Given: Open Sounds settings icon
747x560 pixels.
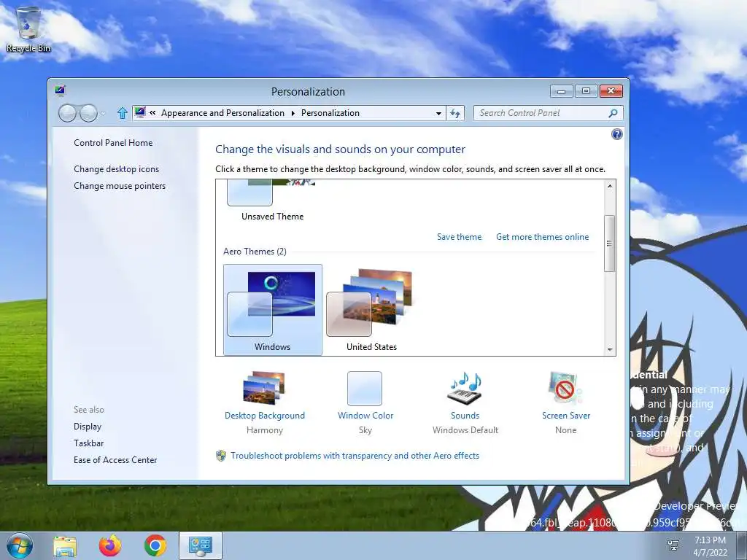Looking at the screenshot, I should 465,388.
